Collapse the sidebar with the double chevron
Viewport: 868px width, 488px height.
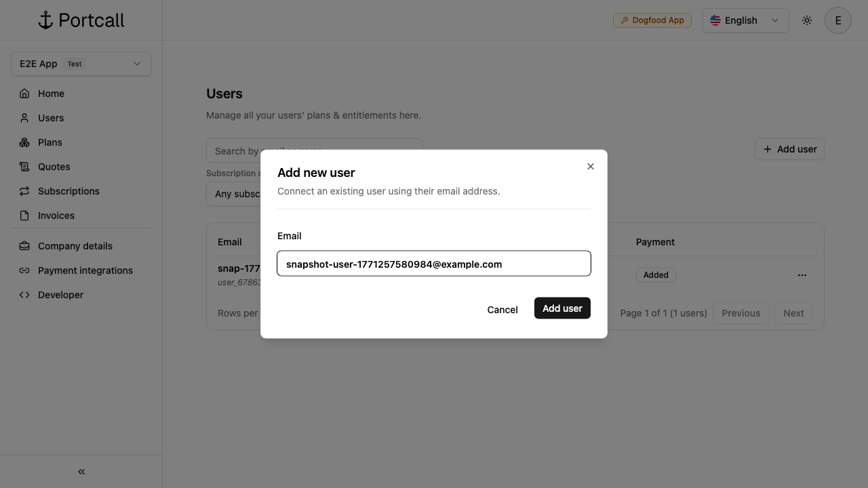click(x=81, y=472)
